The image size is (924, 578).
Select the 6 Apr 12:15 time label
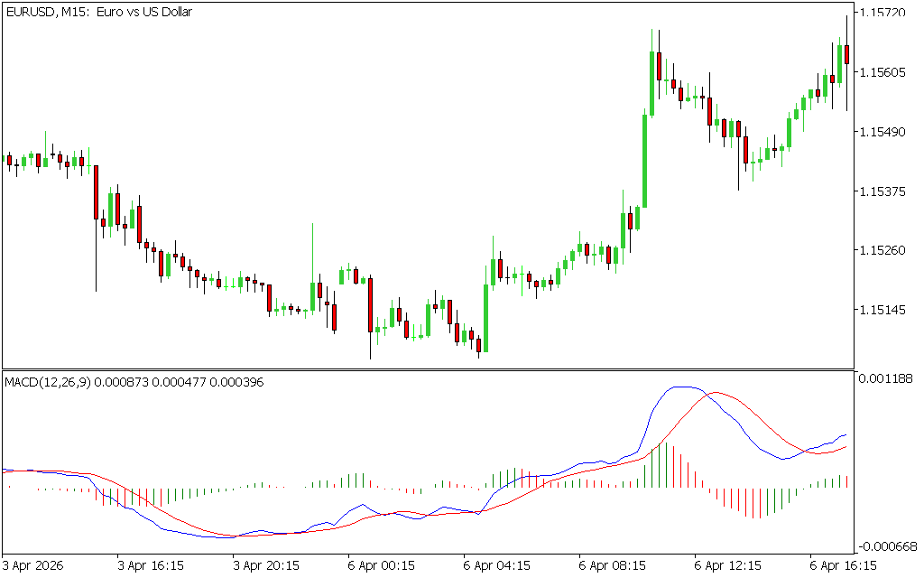(x=727, y=565)
